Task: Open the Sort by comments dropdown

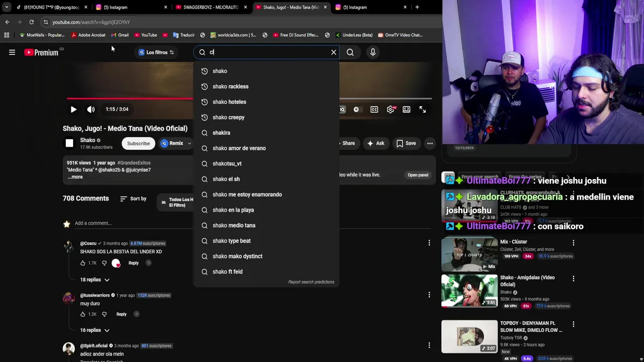Action: pos(133,199)
